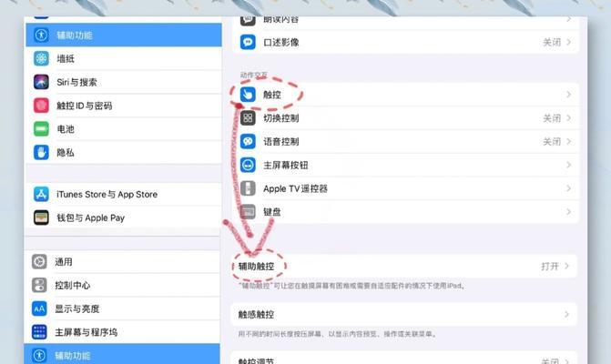Click the 语音控制 label
The image size is (611, 364).
click(281, 141)
